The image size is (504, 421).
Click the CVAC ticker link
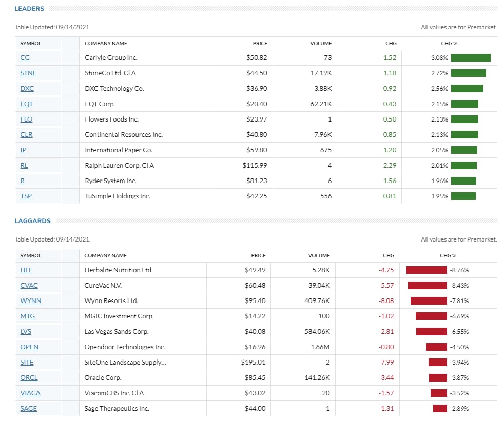(x=29, y=286)
